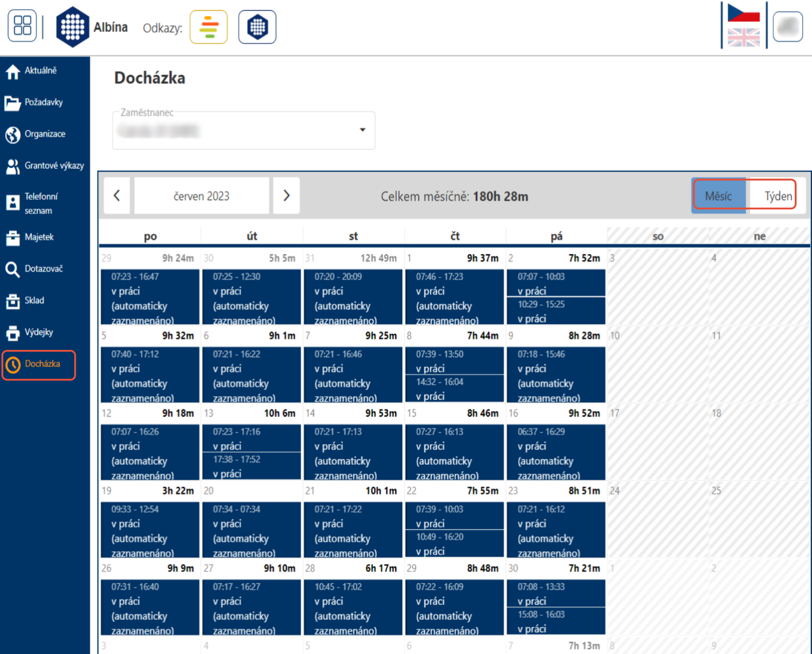Open entry 10:45 - 17:02 on June 28
Image resolution: width=812 pixels, height=654 pixels.
tap(353, 607)
